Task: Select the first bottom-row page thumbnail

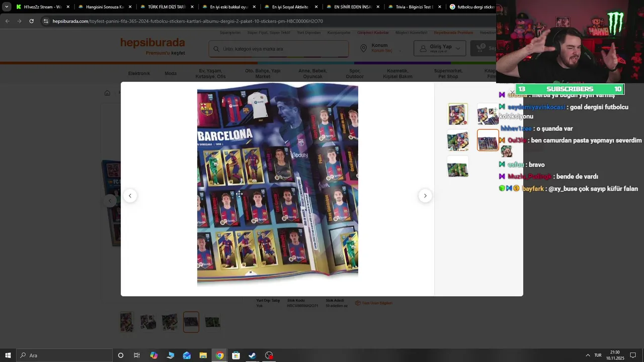Action: [127, 322]
